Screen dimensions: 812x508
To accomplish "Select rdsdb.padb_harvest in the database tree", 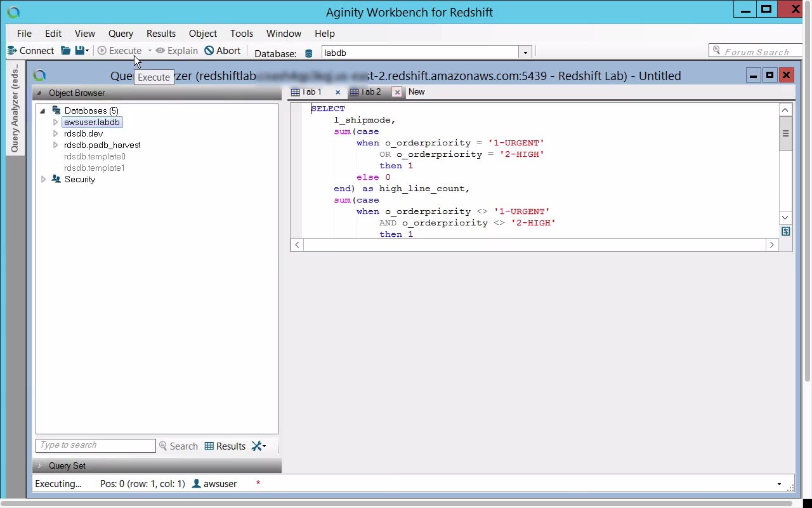I will [x=102, y=145].
